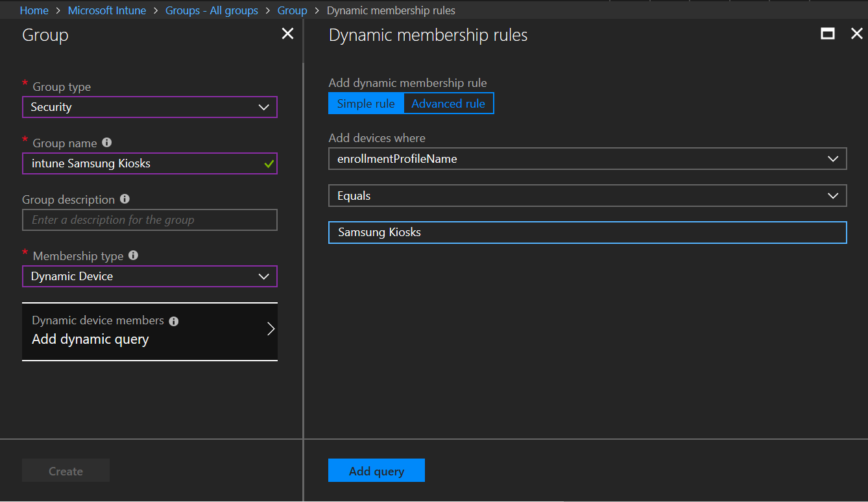This screenshot has width=868, height=502.
Task: Go to Groups - All groups breadcrumb
Action: point(211,10)
